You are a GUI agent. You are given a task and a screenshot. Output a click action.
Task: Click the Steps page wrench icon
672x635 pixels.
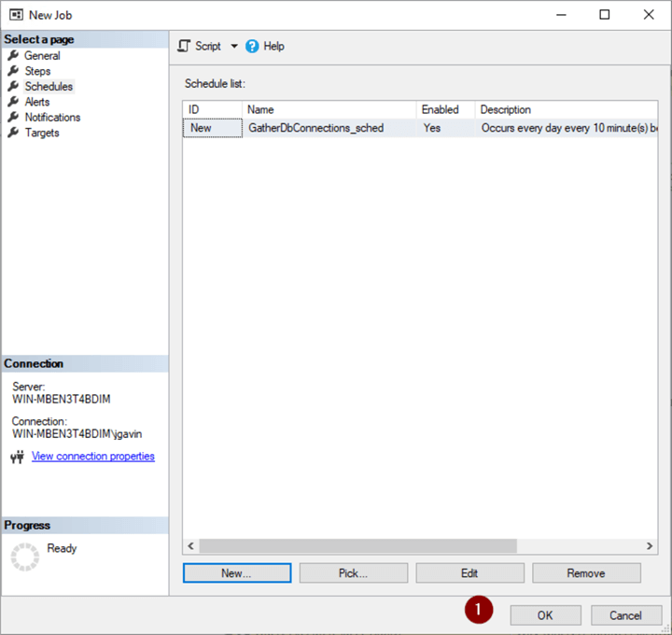[13, 71]
